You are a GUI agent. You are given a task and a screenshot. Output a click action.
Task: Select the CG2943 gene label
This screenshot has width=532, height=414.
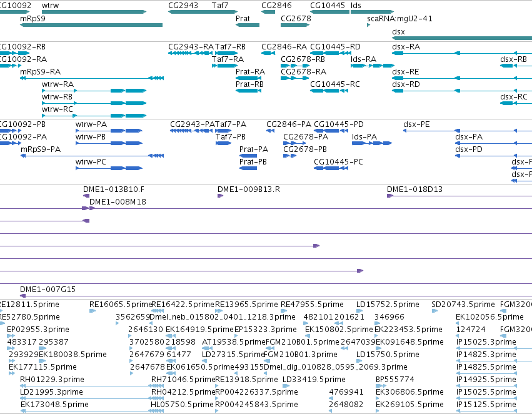[x=183, y=6]
